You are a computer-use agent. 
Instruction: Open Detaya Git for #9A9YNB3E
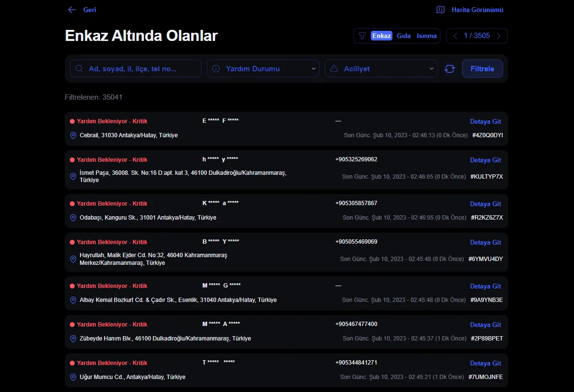click(x=485, y=286)
